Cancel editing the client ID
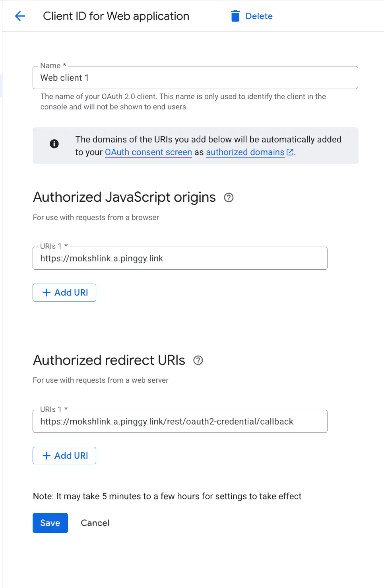The height and width of the screenshot is (588, 384). (x=95, y=523)
